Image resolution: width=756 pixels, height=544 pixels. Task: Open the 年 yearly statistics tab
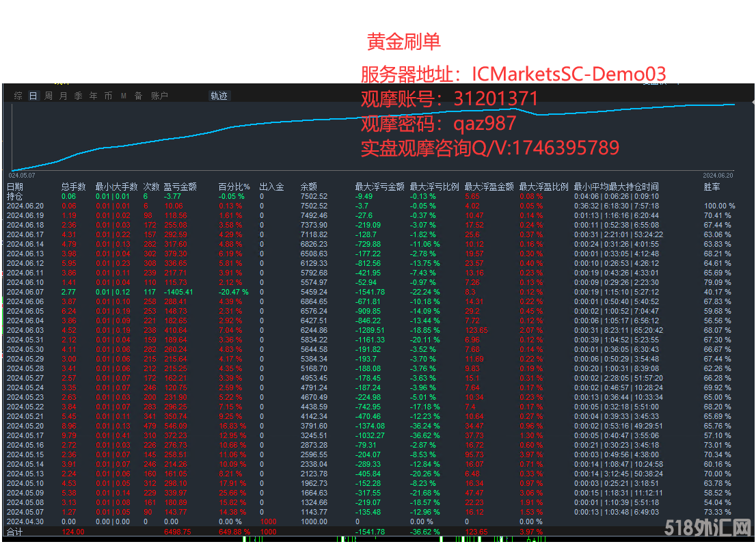click(94, 96)
